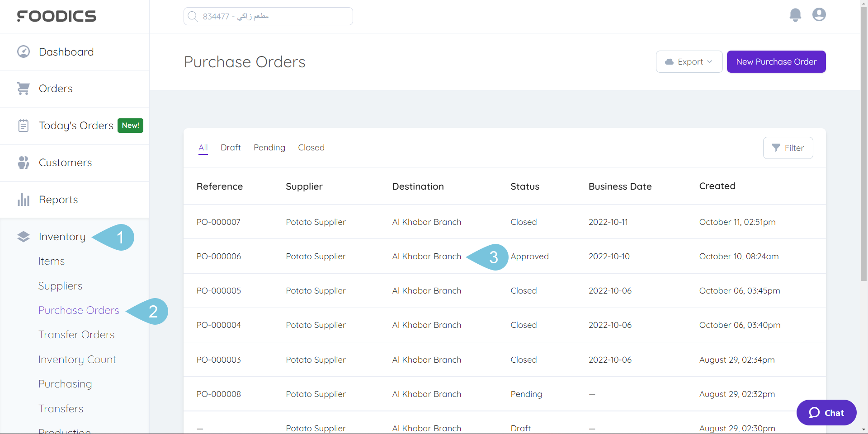Click the user profile avatar icon
Viewport: 868px width, 434px height.
[819, 15]
